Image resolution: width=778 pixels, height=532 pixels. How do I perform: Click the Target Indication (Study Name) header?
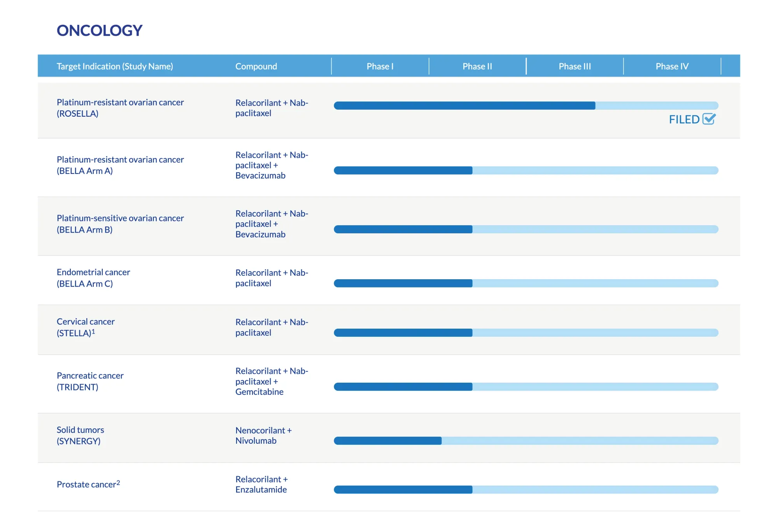pyautogui.click(x=115, y=66)
